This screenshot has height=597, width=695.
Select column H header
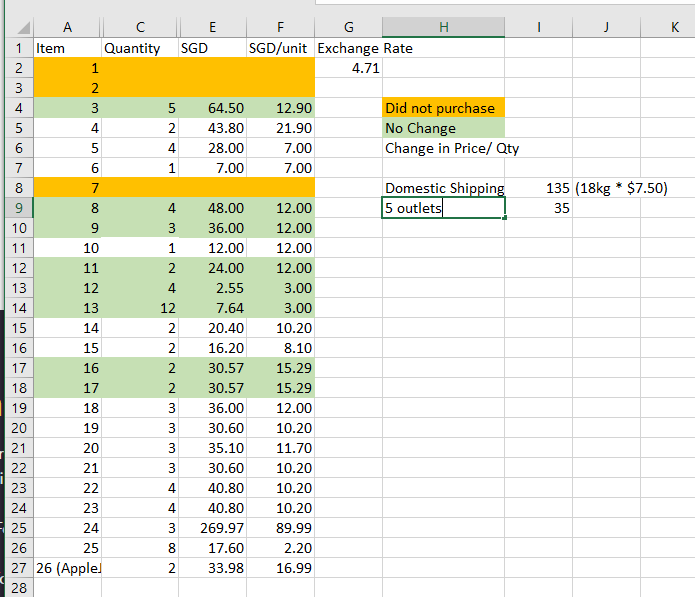point(443,27)
